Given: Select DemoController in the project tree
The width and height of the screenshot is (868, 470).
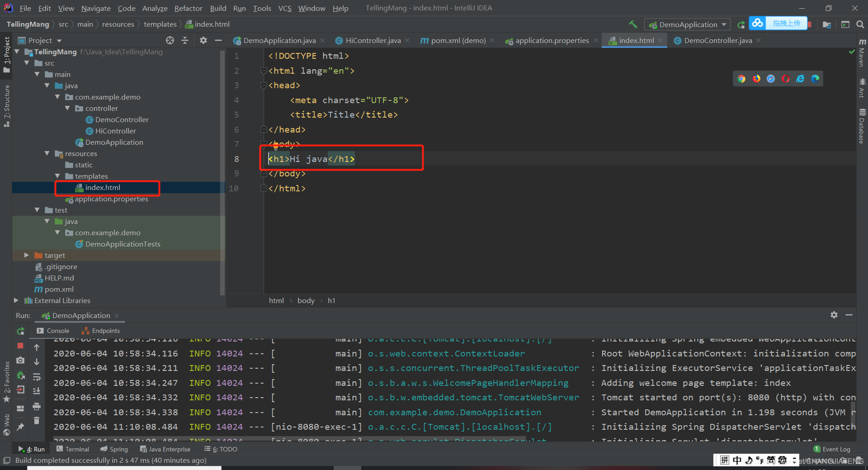Looking at the screenshot, I should (x=122, y=119).
